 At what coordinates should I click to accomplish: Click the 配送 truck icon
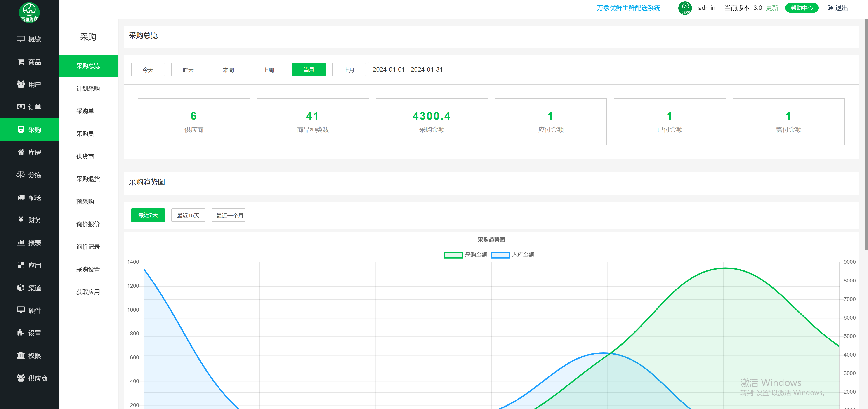coord(21,197)
